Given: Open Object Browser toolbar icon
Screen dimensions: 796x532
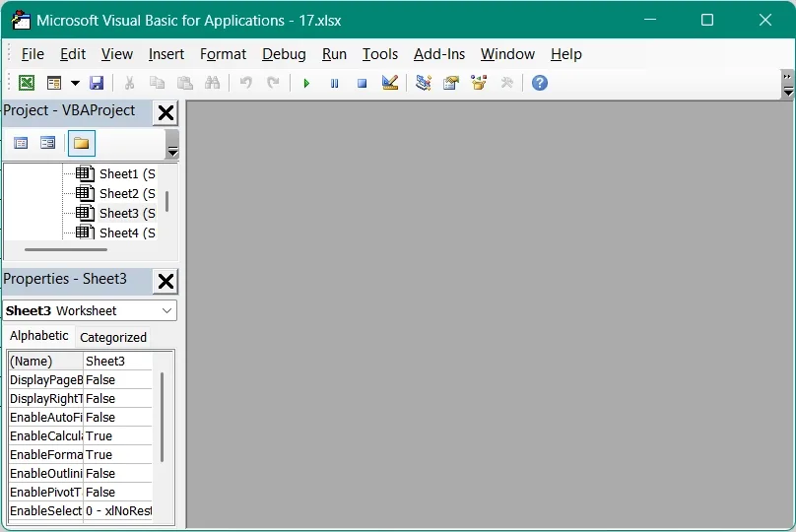Looking at the screenshot, I should coord(479,82).
